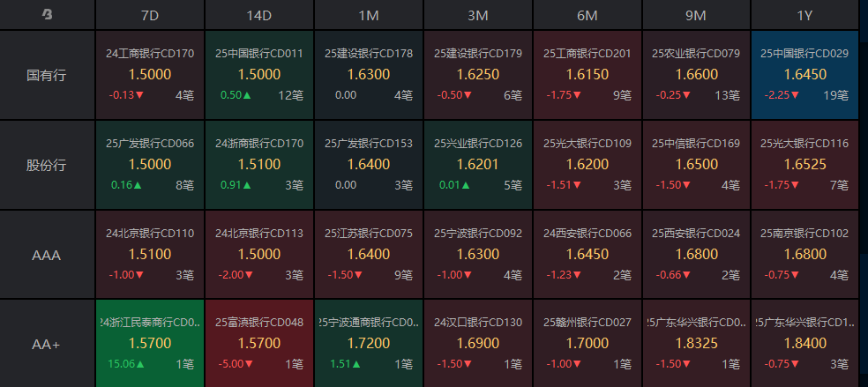The height and width of the screenshot is (387, 868).
Task: Select the 25兴业银行CD126 quote cell
Action: 478,165
